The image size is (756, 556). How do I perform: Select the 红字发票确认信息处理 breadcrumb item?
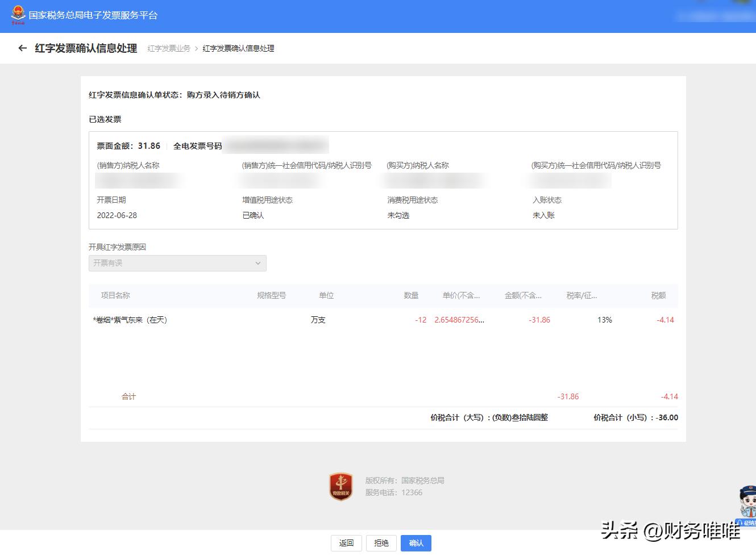(x=238, y=48)
